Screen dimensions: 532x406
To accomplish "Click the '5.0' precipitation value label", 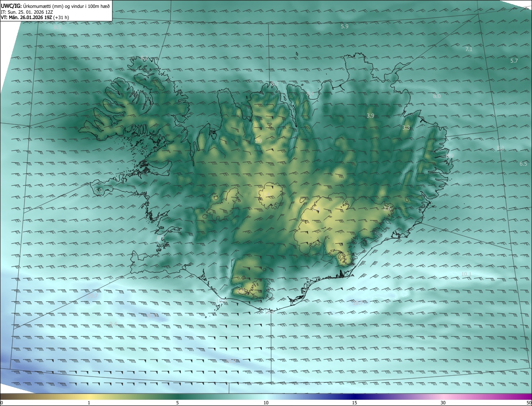I will [x=99, y=190].
